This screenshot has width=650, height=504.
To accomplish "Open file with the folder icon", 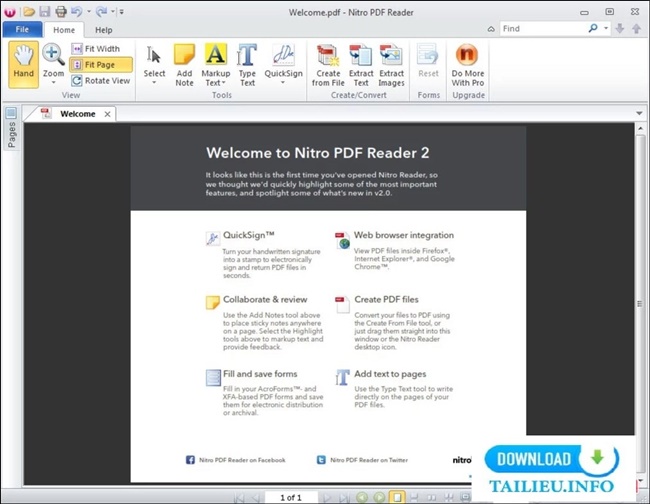I will coord(29,12).
